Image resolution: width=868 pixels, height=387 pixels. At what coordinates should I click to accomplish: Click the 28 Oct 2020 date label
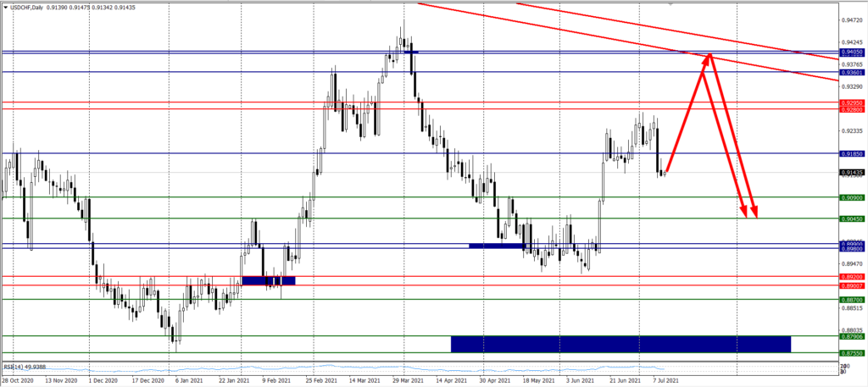[19, 381]
